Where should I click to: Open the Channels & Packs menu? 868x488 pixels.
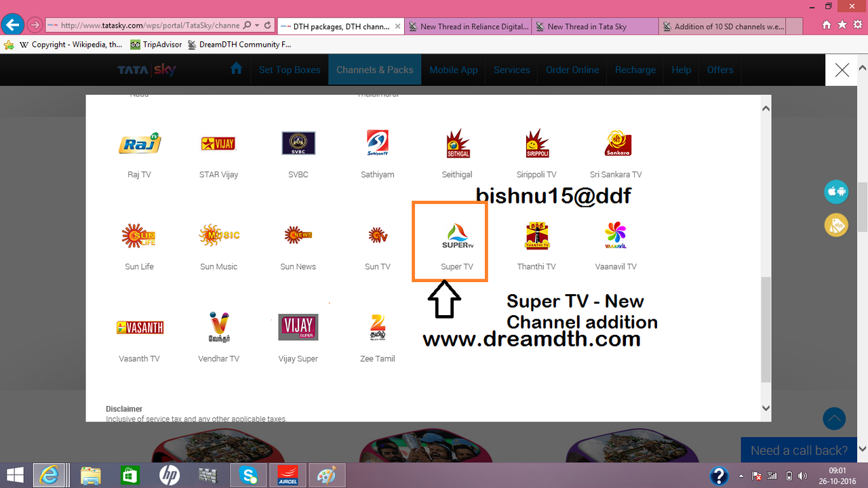(x=375, y=70)
